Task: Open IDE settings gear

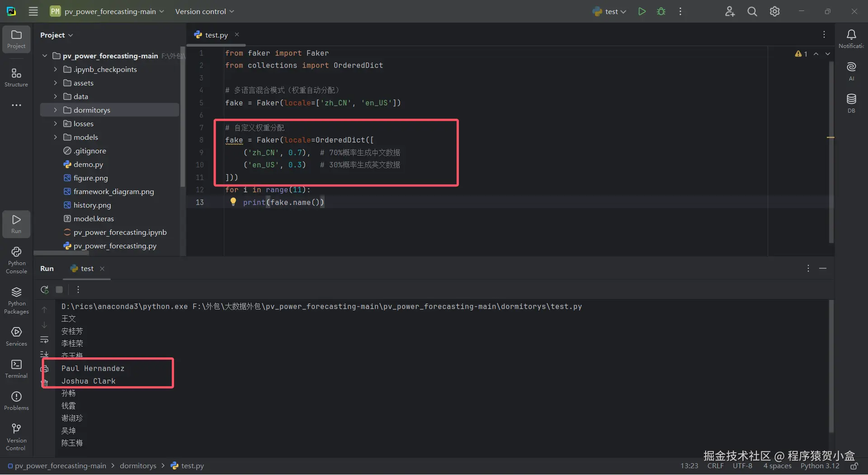Action: click(x=774, y=11)
